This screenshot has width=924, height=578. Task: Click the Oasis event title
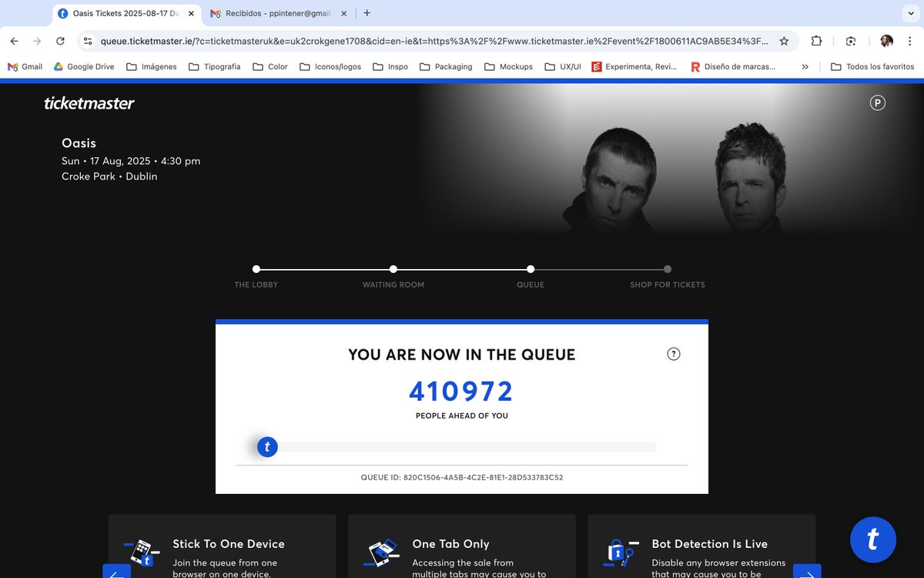(79, 143)
